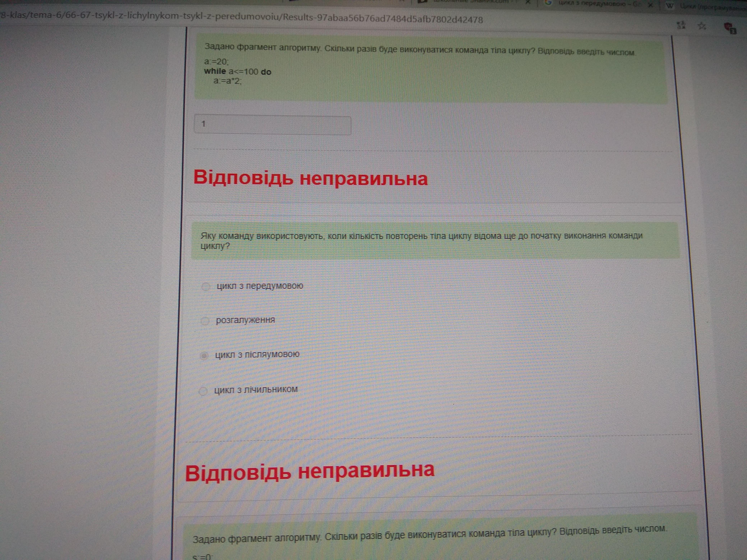
Task: Select 'цикл з передумовою' radio option
Action: point(205,287)
